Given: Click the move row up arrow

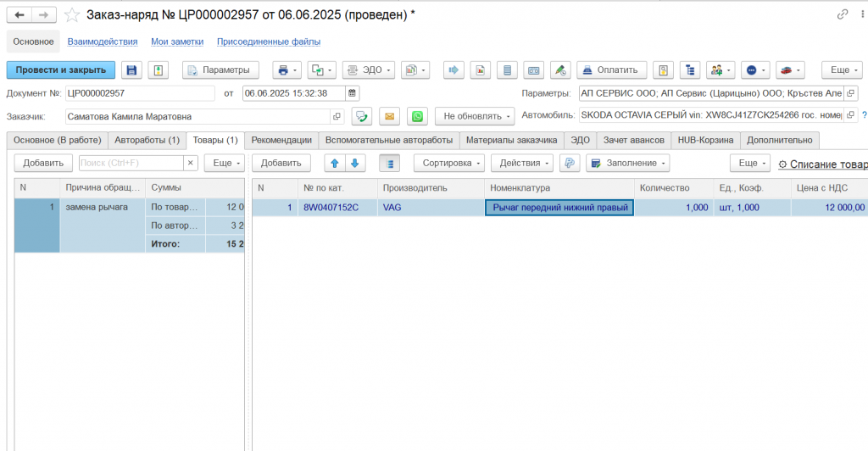Looking at the screenshot, I should 335,163.
